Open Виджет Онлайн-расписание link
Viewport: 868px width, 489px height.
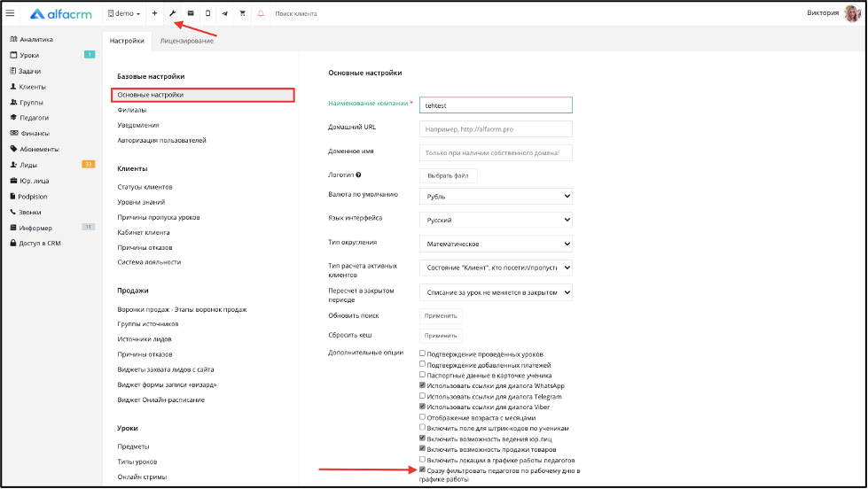tap(160, 400)
